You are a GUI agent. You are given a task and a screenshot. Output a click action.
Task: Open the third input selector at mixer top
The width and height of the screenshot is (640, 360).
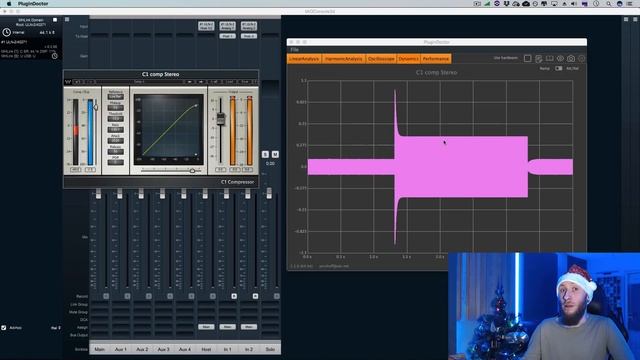249,26
